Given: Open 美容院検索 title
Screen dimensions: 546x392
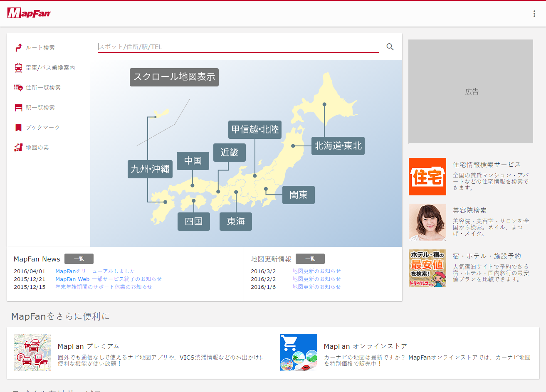Looking at the screenshot, I should pyautogui.click(x=469, y=210).
